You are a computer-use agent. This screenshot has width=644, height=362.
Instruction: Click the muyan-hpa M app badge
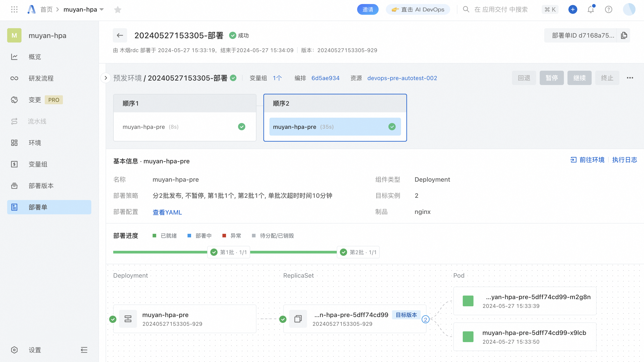point(14,35)
